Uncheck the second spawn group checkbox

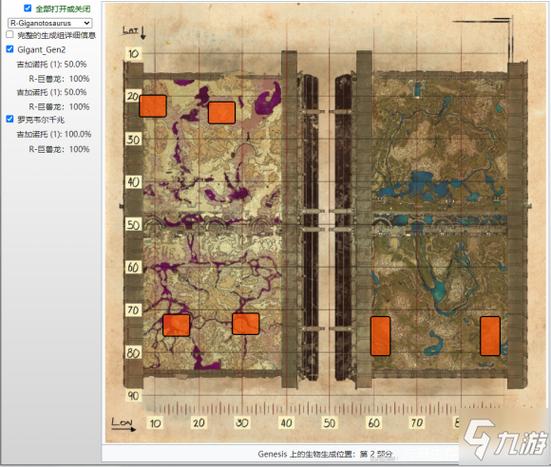[10, 119]
